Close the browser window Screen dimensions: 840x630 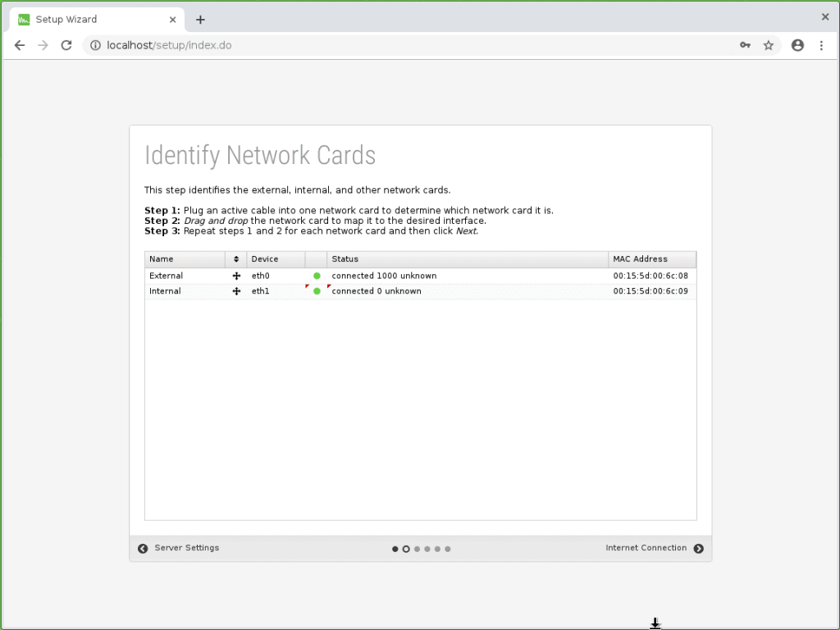tap(825, 17)
